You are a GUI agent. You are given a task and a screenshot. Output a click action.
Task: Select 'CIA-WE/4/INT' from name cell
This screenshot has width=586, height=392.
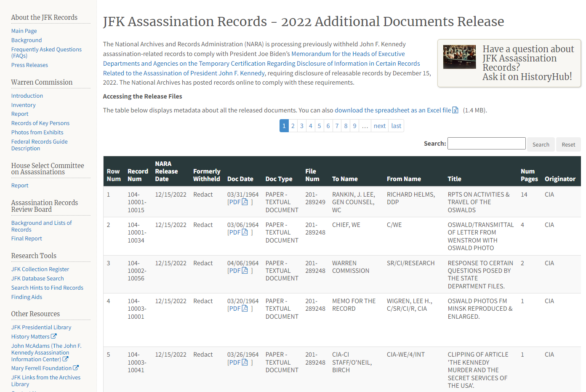click(406, 355)
